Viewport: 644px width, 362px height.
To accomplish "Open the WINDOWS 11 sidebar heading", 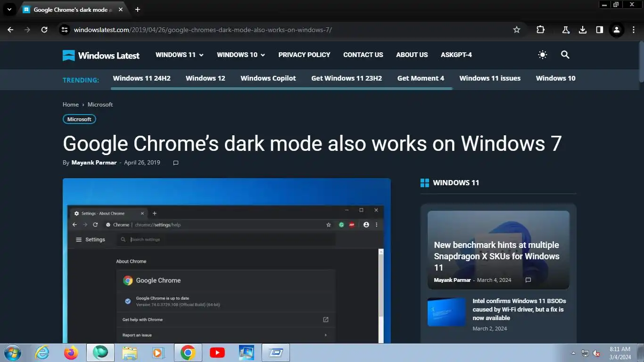I will tap(456, 183).
